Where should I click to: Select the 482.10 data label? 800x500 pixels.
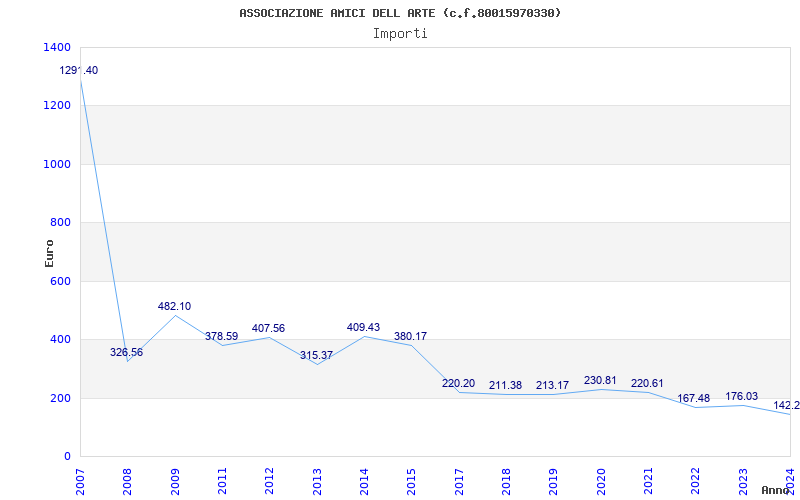coord(174,306)
